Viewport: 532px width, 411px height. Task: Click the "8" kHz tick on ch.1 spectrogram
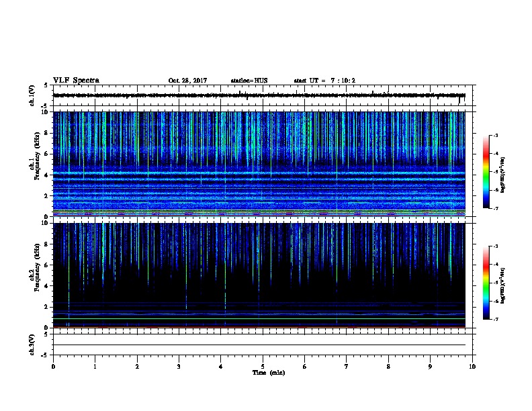pyautogui.click(x=47, y=133)
